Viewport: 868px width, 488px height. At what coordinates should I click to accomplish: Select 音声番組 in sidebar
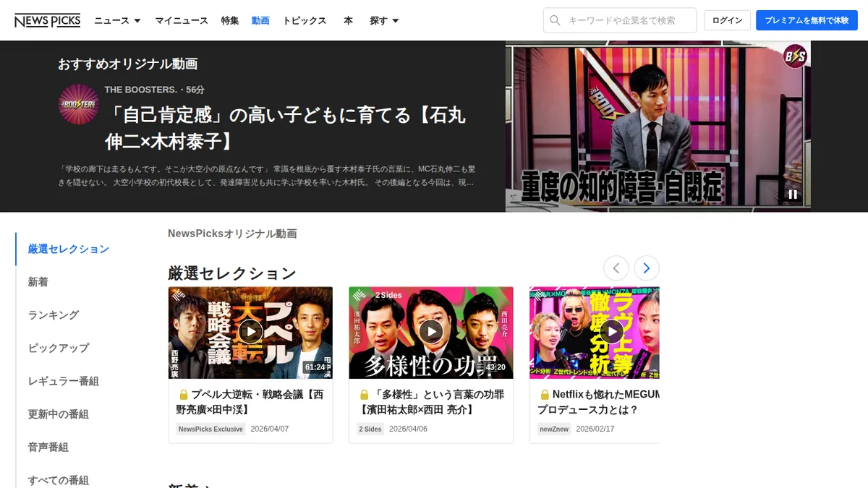point(48,448)
